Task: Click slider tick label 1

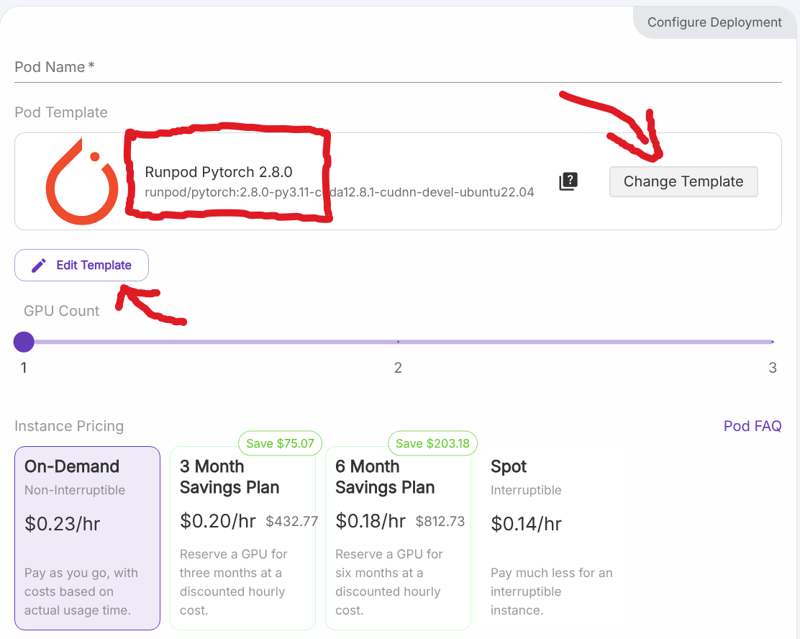Action: [x=23, y=368]
